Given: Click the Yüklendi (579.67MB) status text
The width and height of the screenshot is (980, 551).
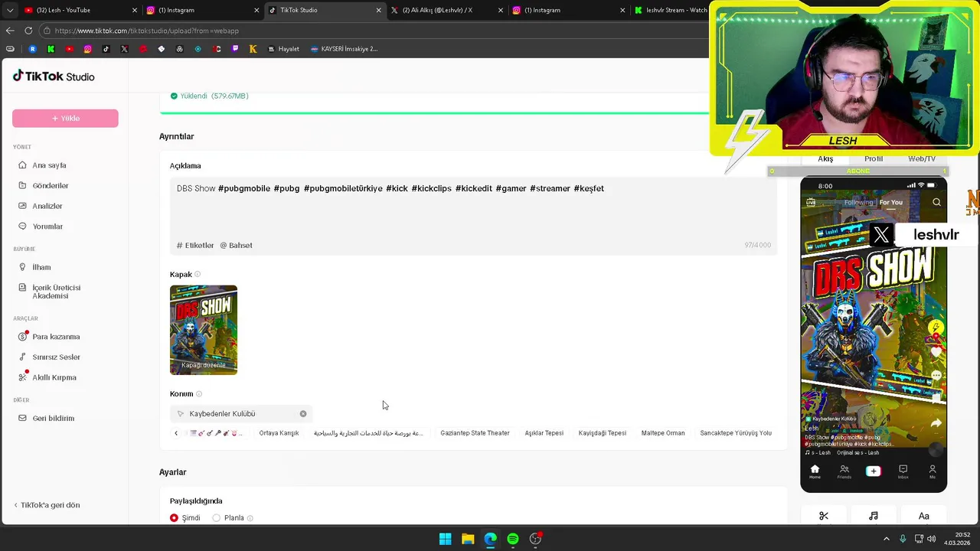Looking at the screenshot, I should (x=214, y=96).
